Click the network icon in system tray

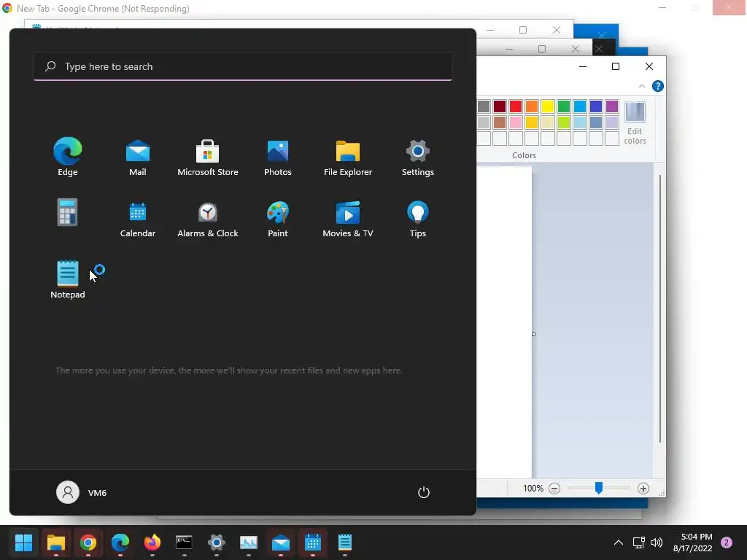point(638,542)
